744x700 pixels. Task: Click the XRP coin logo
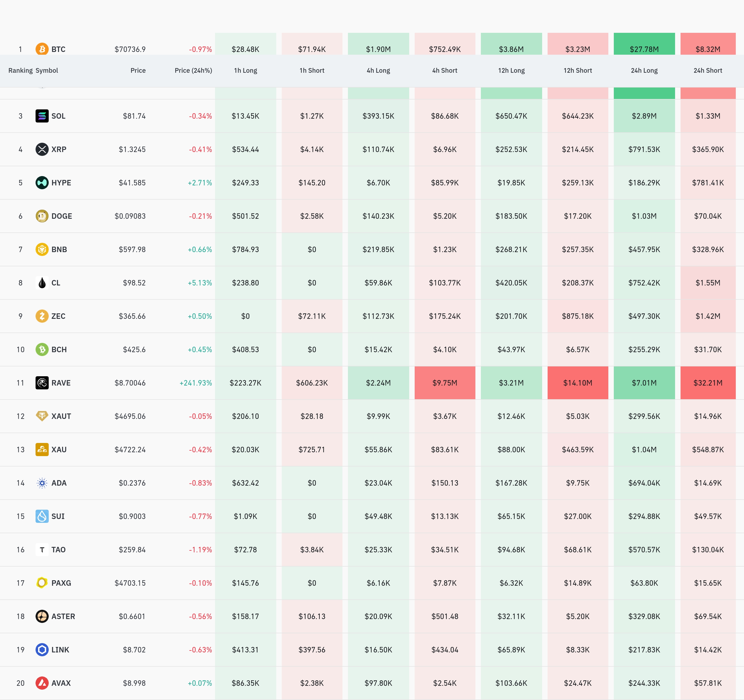(42, 149)
